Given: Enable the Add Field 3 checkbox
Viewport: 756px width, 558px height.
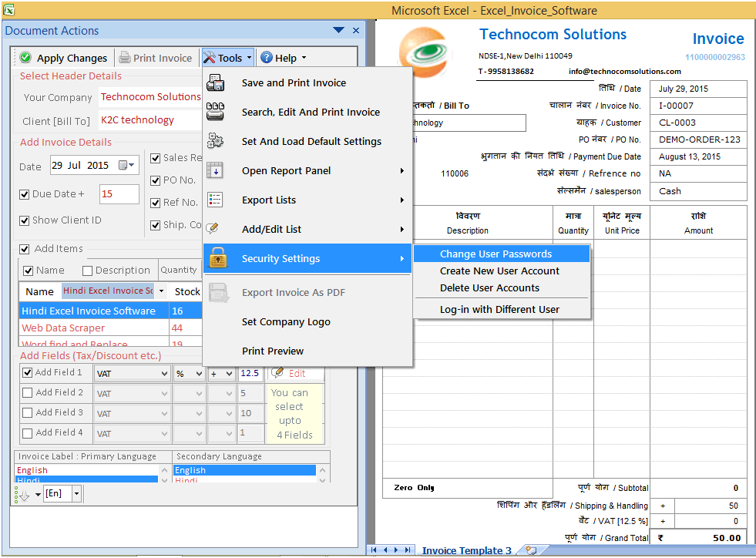Looking at the screenshot, I should tap(28, 413).
